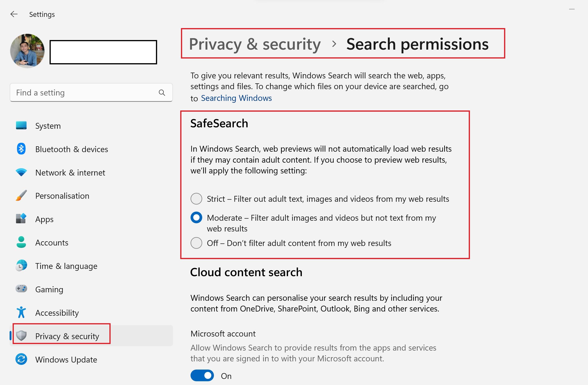Click the Bluetooth & devices icon

coord(21,149)
